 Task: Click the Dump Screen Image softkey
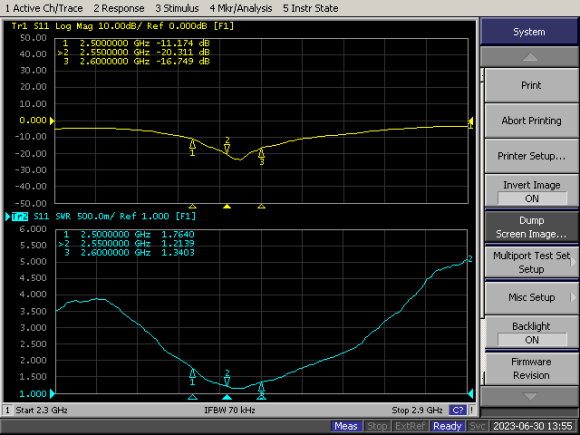click(532, 227)
